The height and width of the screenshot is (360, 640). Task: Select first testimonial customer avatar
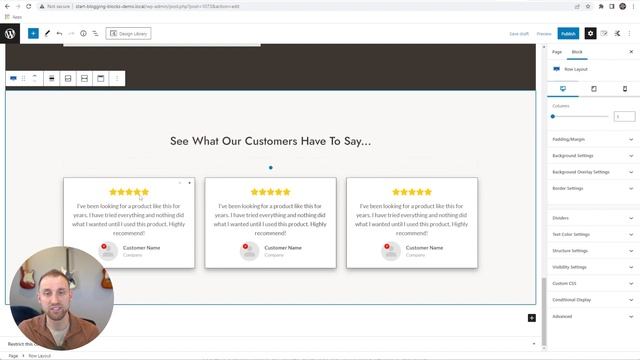coord(108,251)
